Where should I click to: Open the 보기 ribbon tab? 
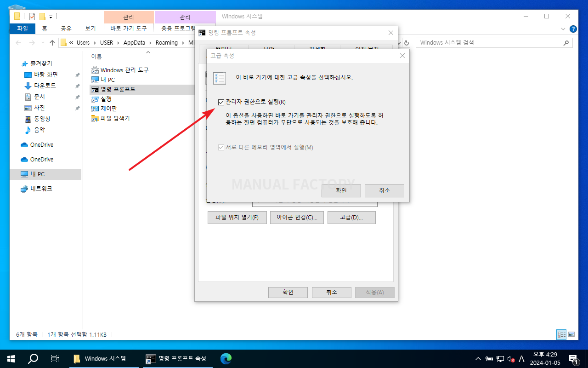pos(90,29)
